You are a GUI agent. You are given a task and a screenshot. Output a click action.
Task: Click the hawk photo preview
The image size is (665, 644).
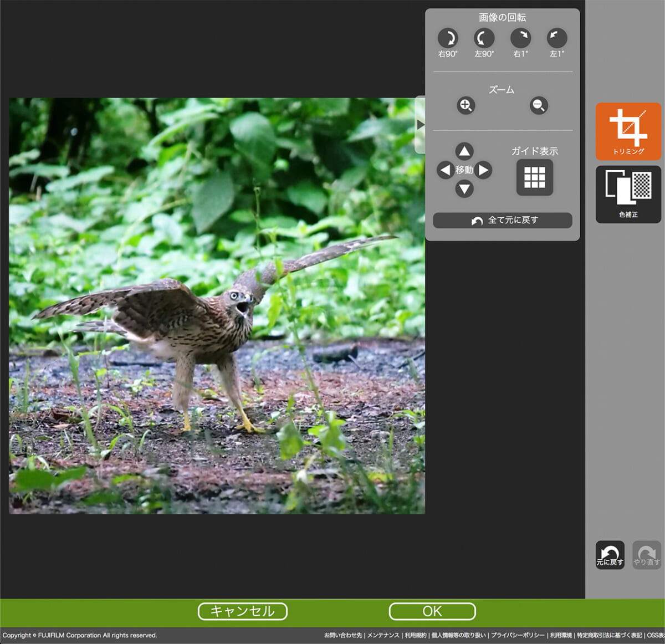click(x=217, y=306)
